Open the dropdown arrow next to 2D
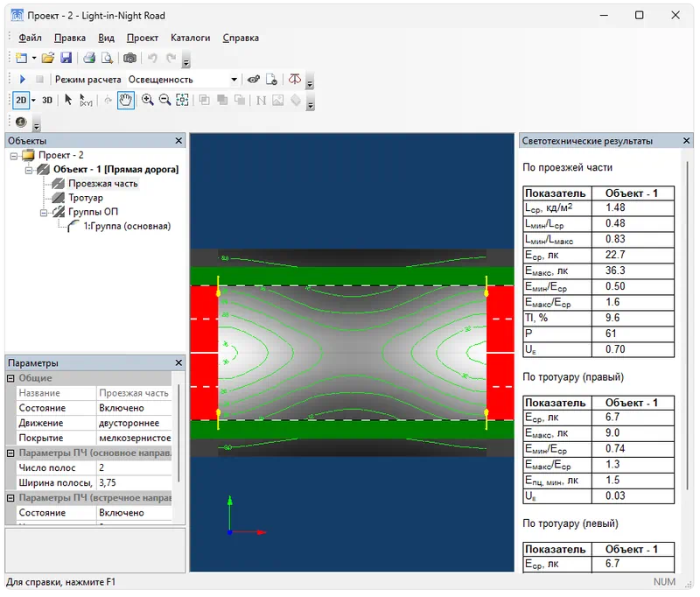This screenshot has height=597, width=700. [33, 100]
